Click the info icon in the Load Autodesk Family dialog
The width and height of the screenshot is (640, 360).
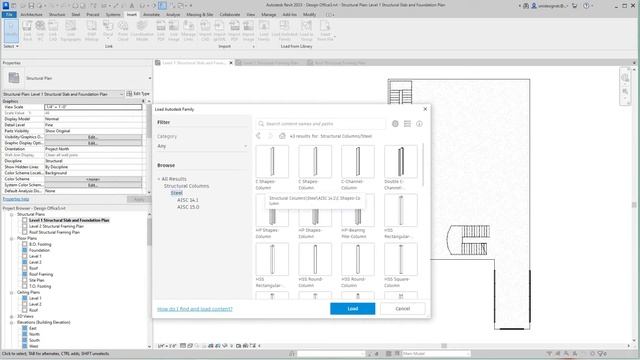(x=419, y=124)
